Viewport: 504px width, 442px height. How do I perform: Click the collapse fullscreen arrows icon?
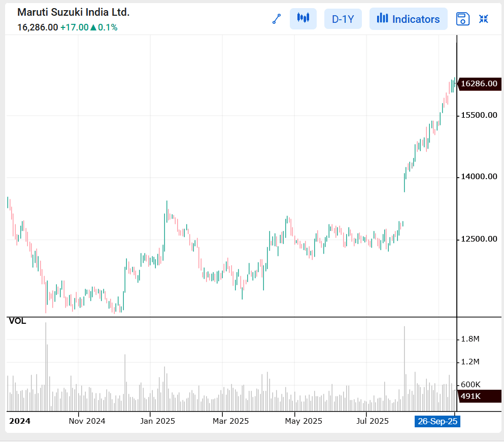point(483,19)
